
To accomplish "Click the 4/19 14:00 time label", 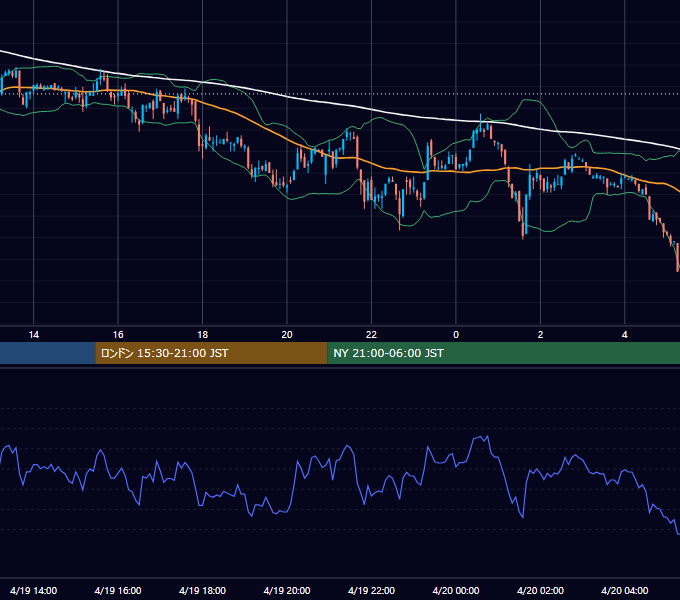I will point(33,590).
